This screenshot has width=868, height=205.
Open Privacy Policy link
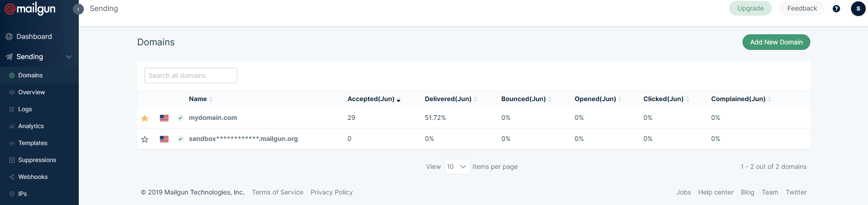[x=332, y=192]
